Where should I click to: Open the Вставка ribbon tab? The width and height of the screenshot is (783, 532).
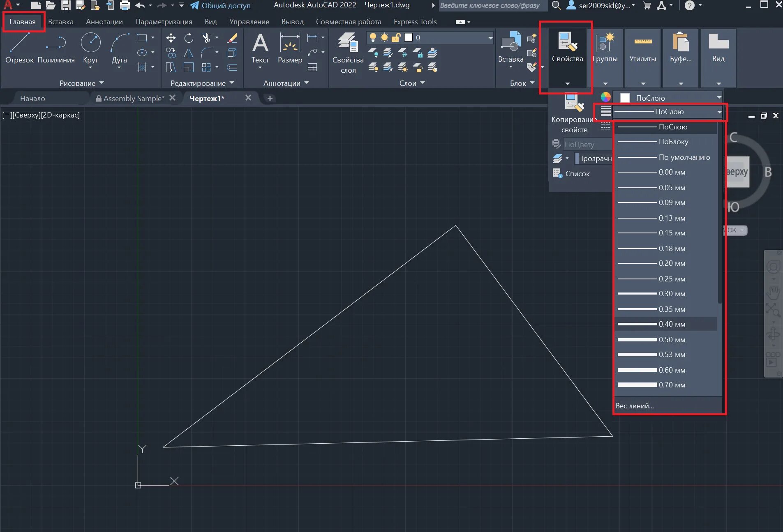[x=61, y=22]
